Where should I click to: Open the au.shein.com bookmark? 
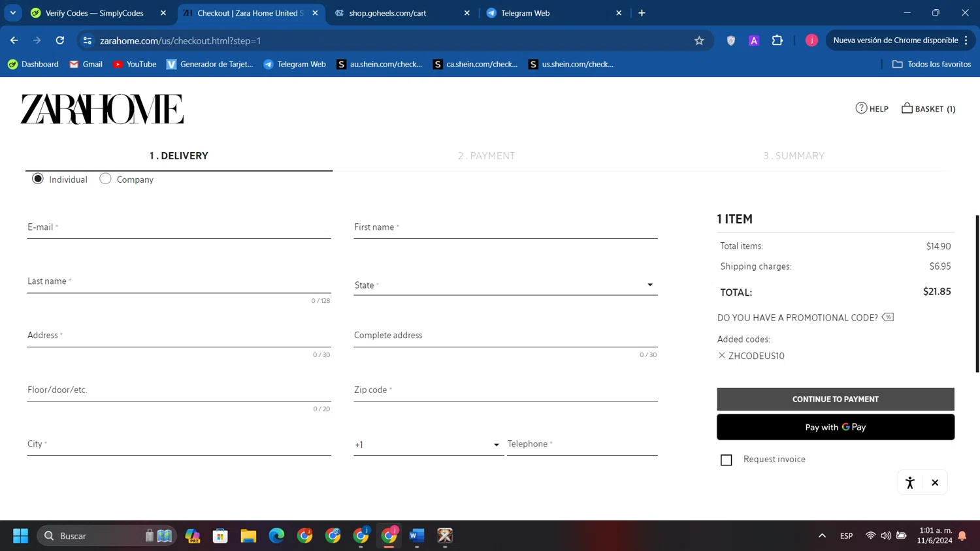(379, 64)
